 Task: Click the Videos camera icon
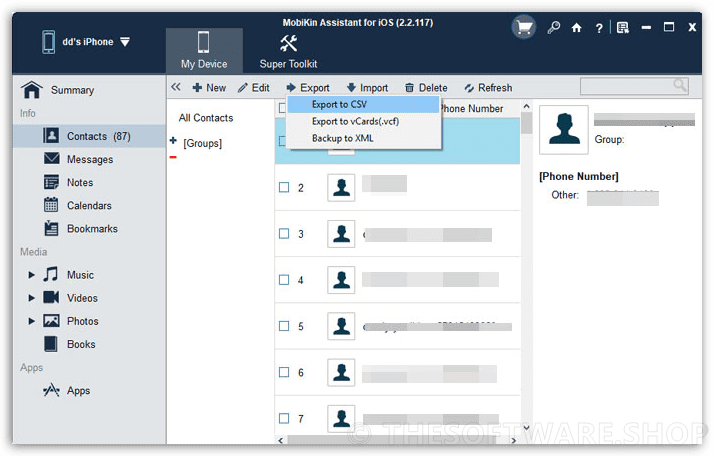[51, 297]
